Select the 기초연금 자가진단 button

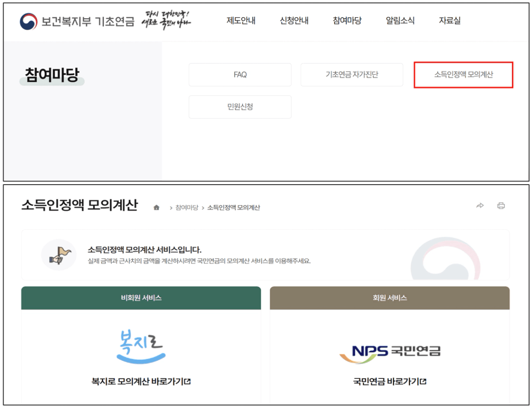pyautogui.click(x=352, y=75)
